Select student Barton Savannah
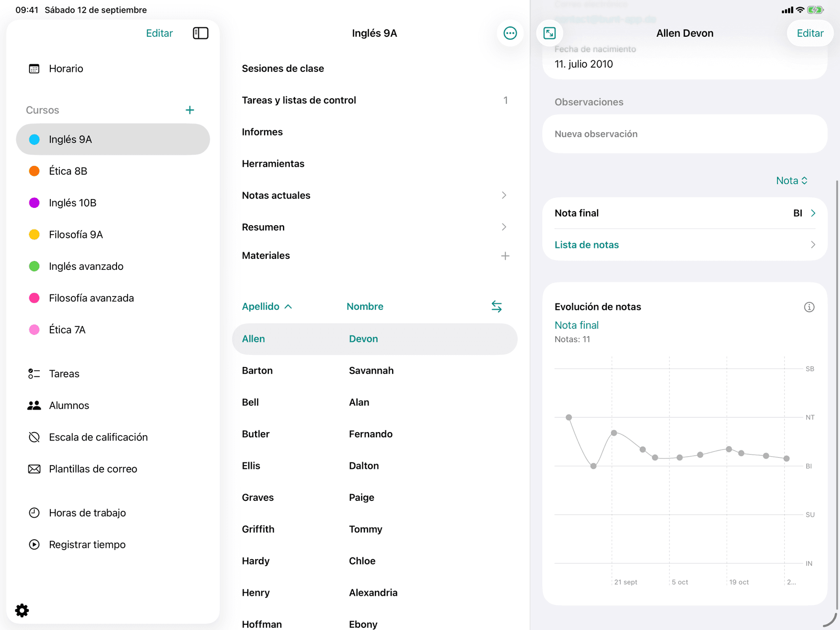Viewport: 840px width, 630px height. click(374, 371)
